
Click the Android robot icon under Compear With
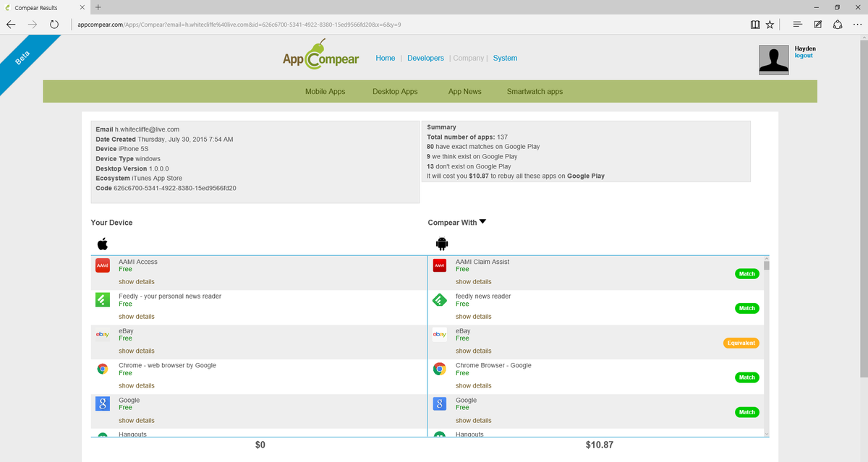[442, 244]
